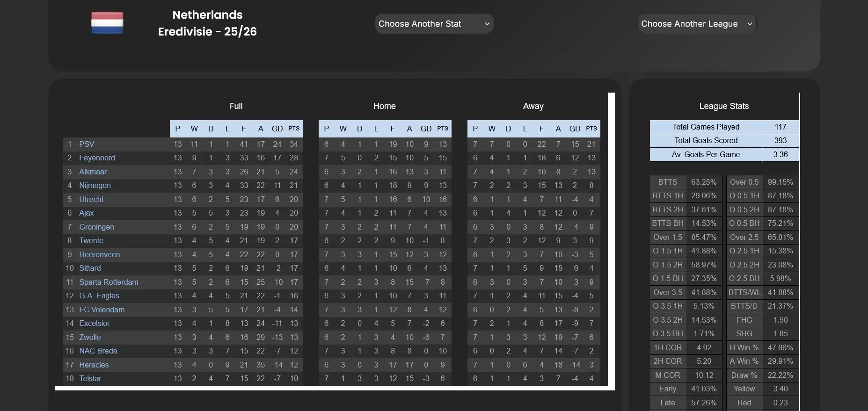Click the W column header in Away table
Viewport: 868px width, 411px height.
[x=492, y=129]
